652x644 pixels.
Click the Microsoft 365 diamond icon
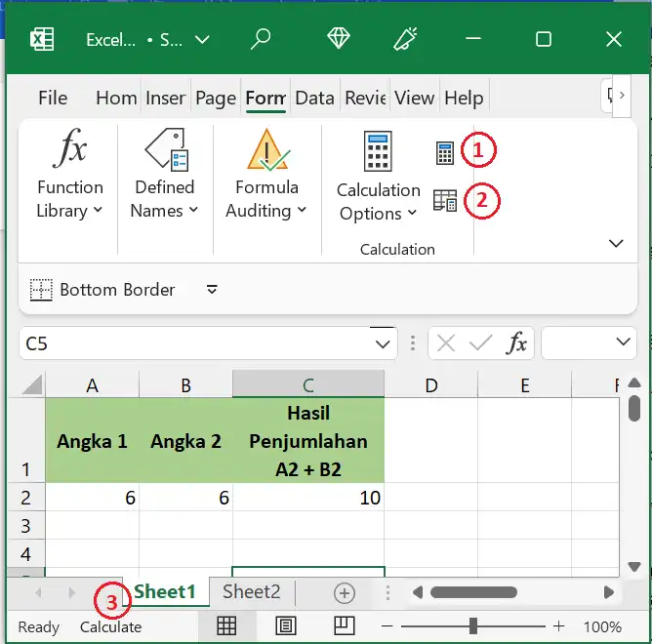(338, 39)
